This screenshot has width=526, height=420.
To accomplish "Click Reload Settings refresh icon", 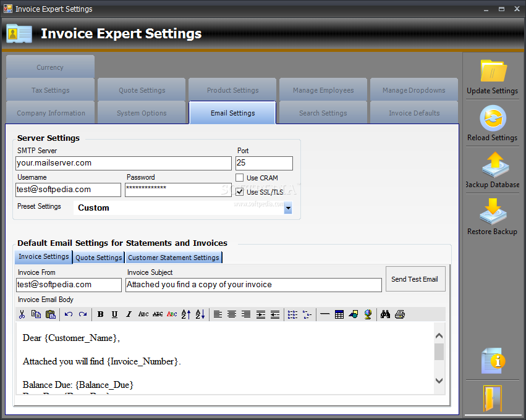I will [493, 118].
